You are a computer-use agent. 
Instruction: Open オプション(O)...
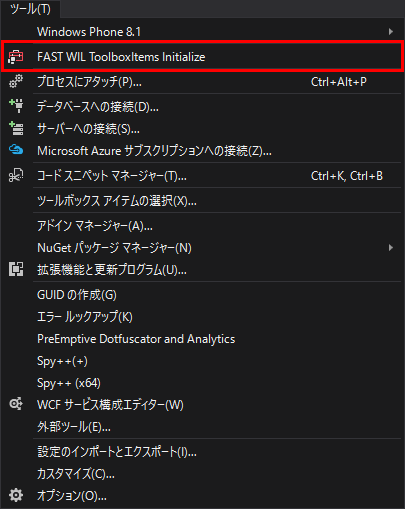click(202, 496)
